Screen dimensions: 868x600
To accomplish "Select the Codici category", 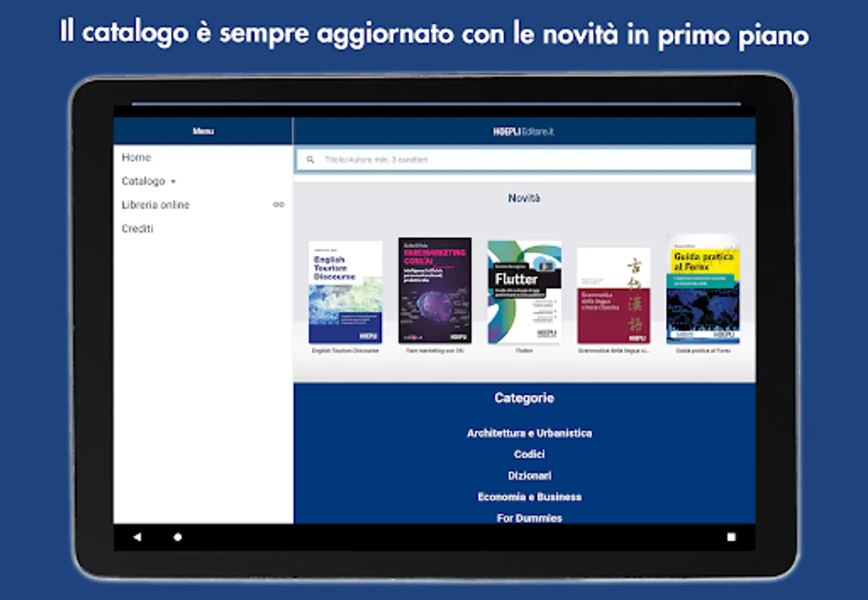I will tap(529, 455).
